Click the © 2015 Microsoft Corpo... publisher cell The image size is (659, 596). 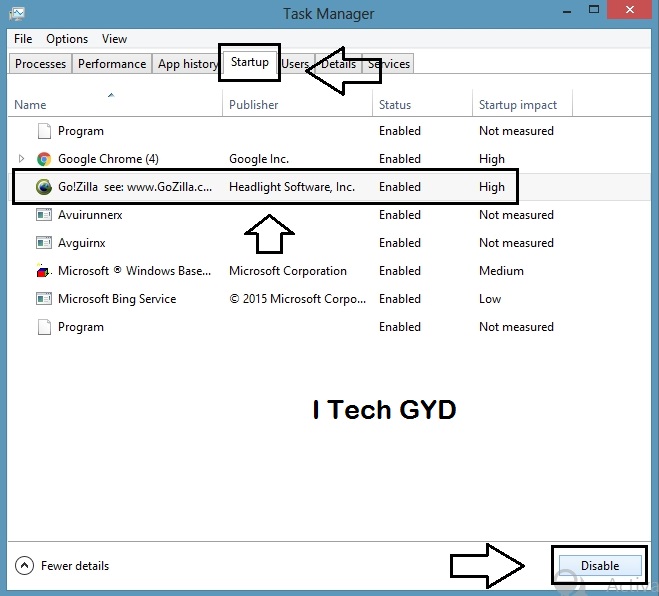click(298, 299)
